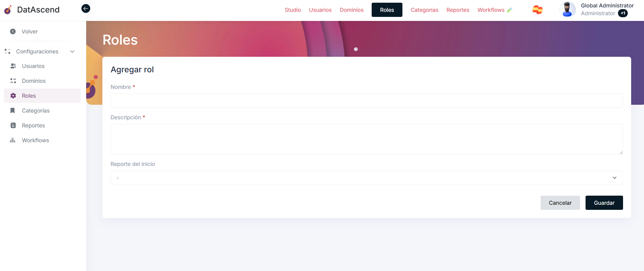Open the Reporte del Inicio dropdown
This screenshot has width=644, height=271.
(x=366, y=178)
